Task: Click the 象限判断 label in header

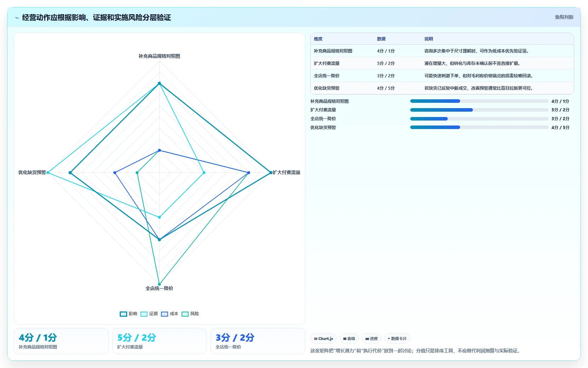Action: [x=564, y=17]
